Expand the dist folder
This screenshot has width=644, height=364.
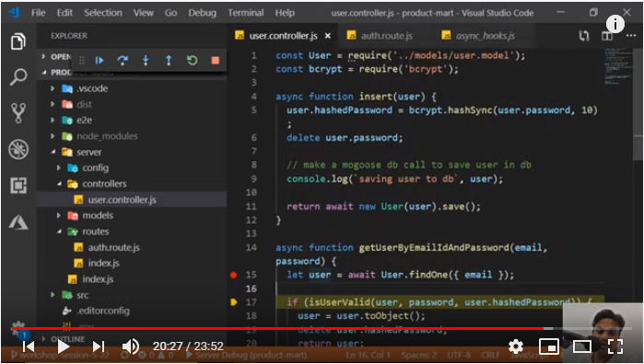(53, 104)
